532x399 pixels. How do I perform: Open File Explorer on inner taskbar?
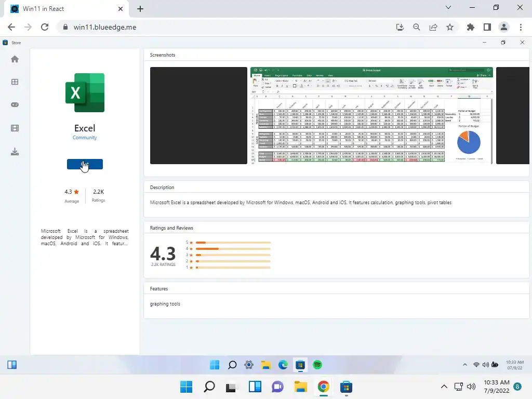265,365
